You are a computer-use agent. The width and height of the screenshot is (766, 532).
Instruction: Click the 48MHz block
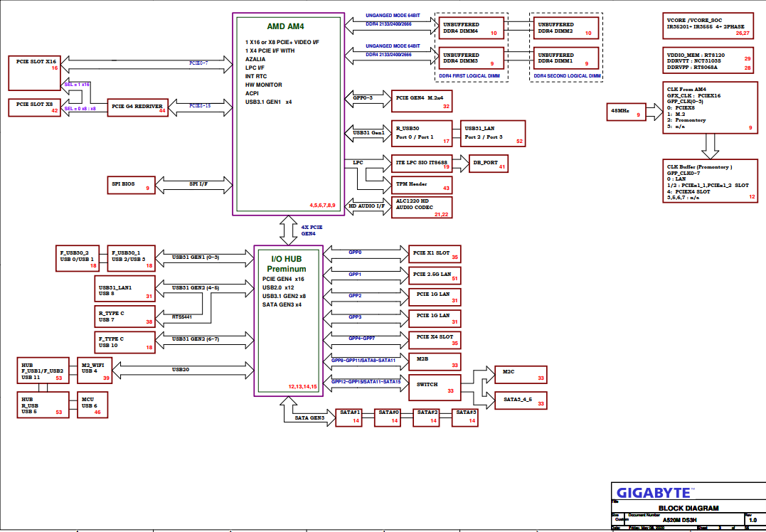627,112
